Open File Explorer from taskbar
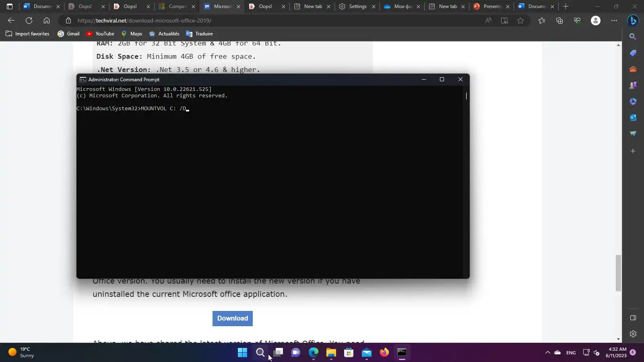 tap(331, 353)
